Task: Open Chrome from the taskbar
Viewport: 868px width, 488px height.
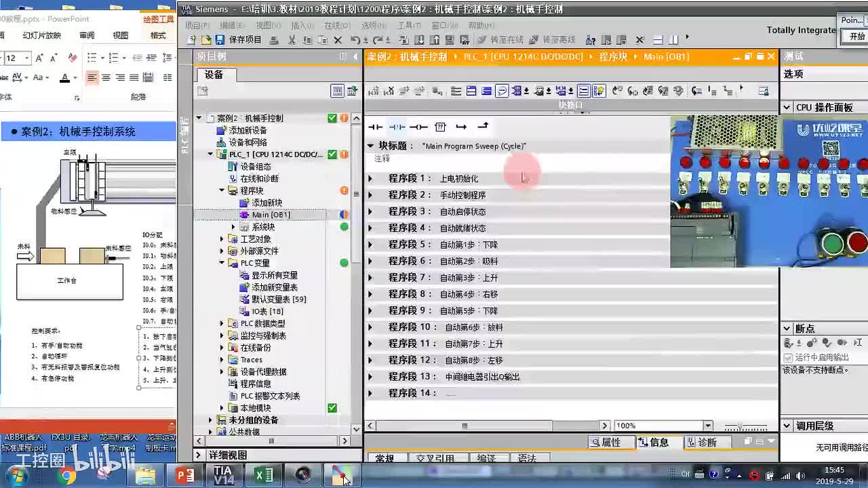Action: pyautogui.click(x=67, y=476)
